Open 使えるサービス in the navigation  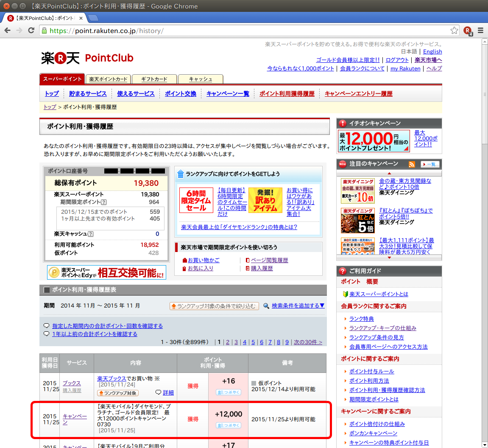click(x=136, y=94)
